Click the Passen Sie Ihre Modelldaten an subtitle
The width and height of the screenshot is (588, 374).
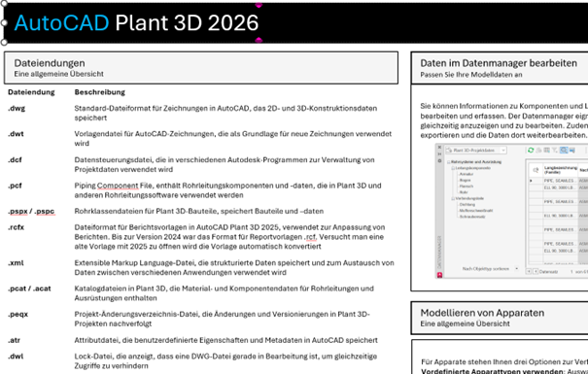(x=471, y=75)
